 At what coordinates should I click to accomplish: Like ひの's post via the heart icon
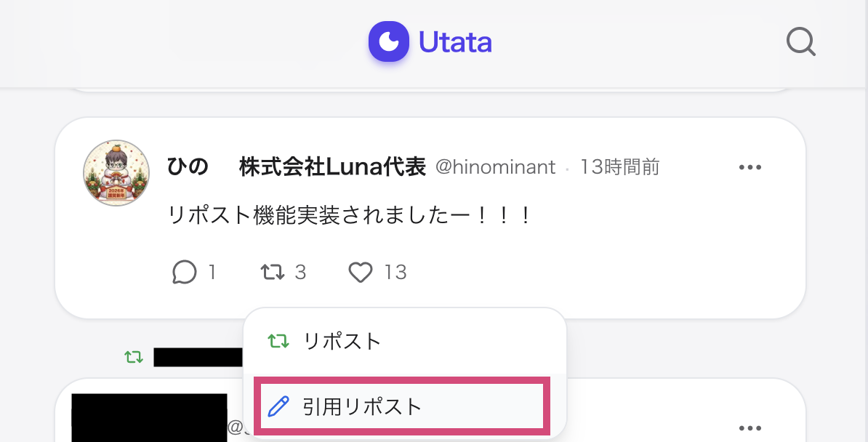click(x=361, y=272)
